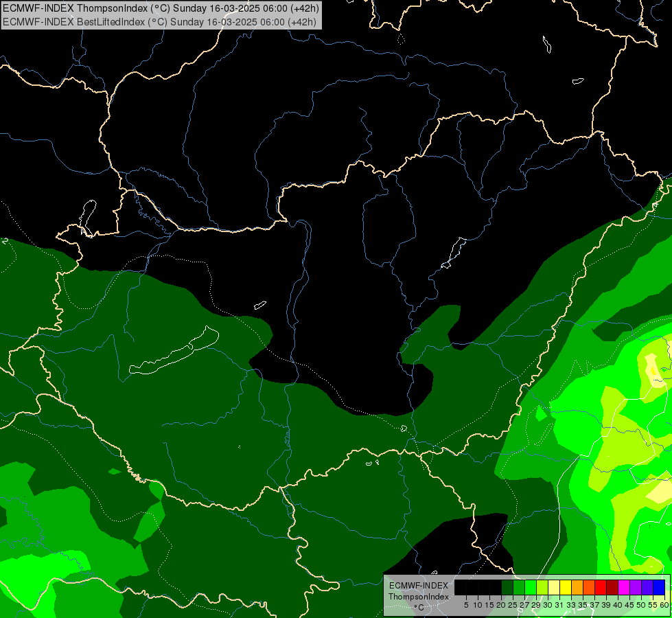Click the BestLiftedIndex title line at top
The height and width of the screenshot is (618, 672).
159,22
